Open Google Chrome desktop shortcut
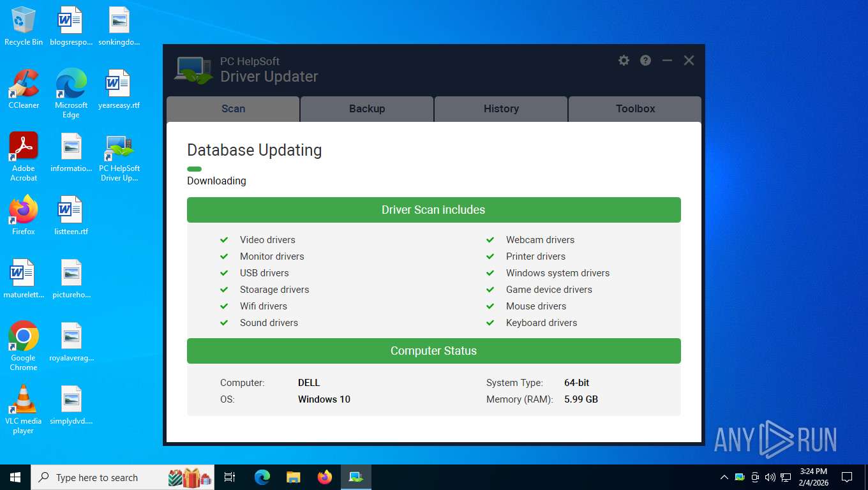Image resolution: width=868 pixels, height=490 pixels. pyautogui.click(x=24, y=346)
